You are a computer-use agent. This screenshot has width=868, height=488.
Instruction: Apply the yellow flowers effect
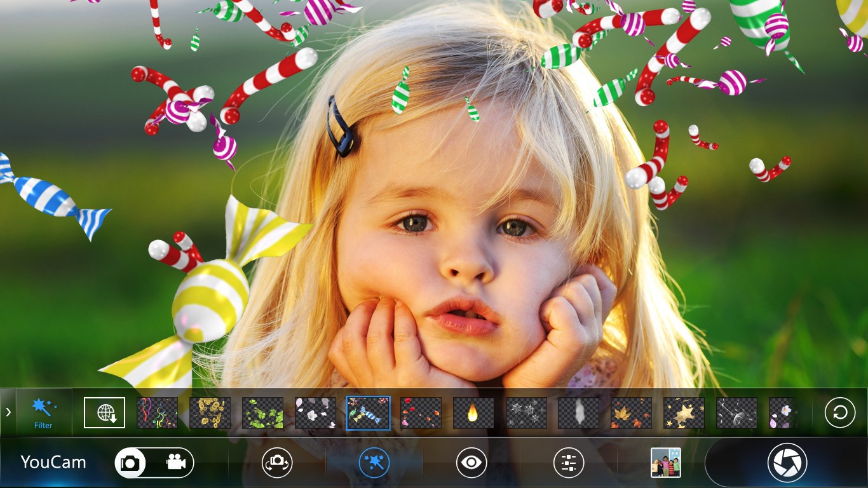tap(210, 413)
